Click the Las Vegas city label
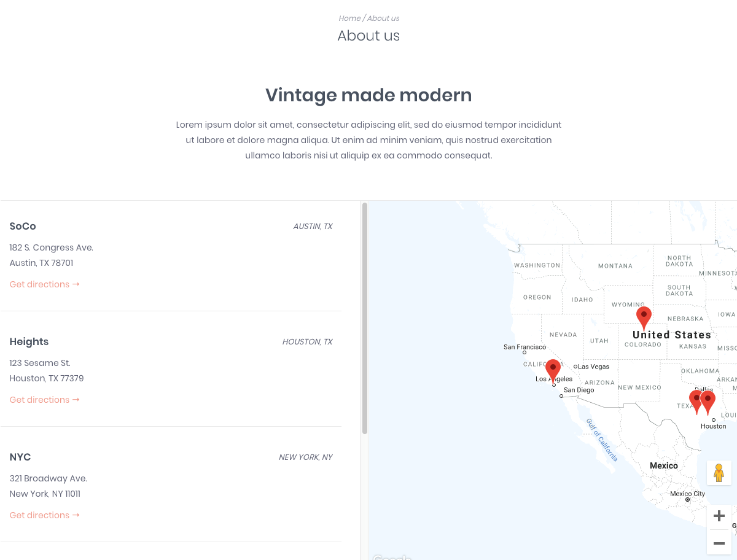 click(x=593, y=367)
